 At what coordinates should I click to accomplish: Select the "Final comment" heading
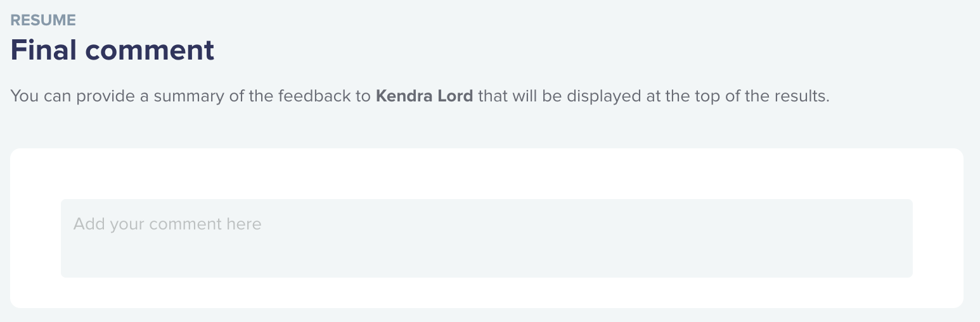[x=112, y=50]
